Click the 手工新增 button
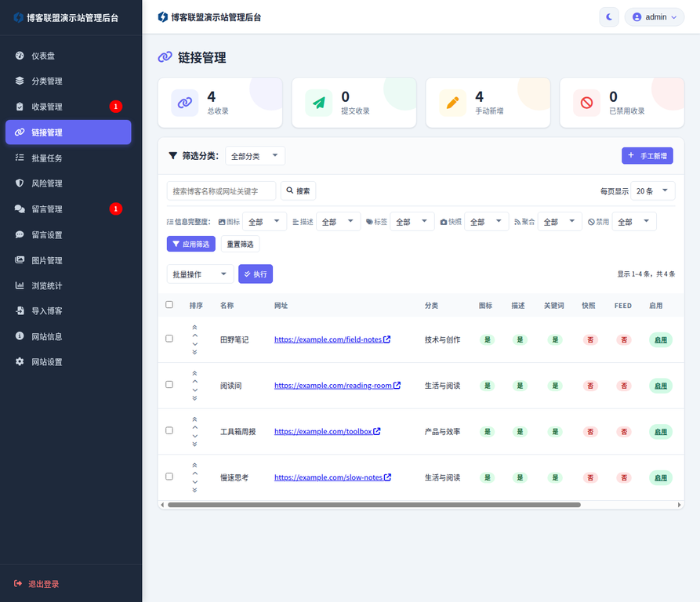The image size is (700, 602). pos(647,156)
